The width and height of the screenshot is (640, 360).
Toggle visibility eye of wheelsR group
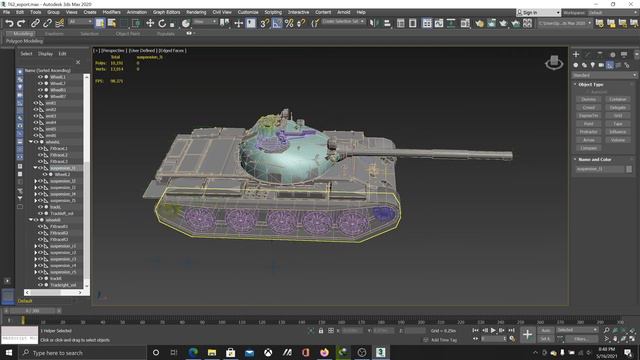pyautogui.click(x=36, y=220)
